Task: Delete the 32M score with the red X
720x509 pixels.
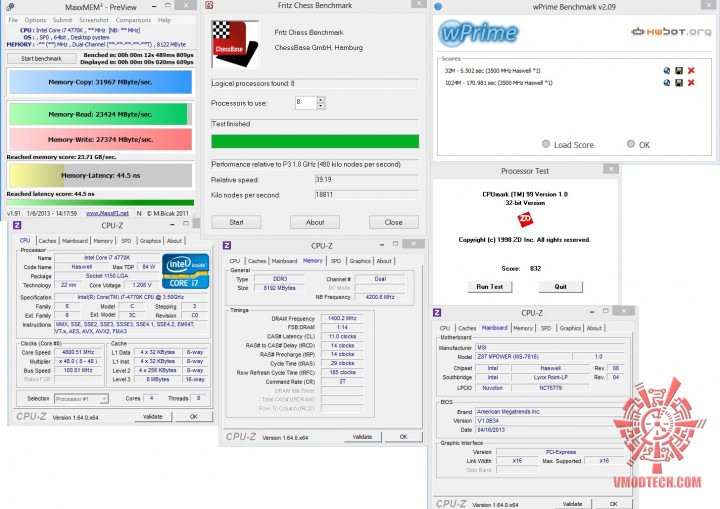Action: (691, 70)
